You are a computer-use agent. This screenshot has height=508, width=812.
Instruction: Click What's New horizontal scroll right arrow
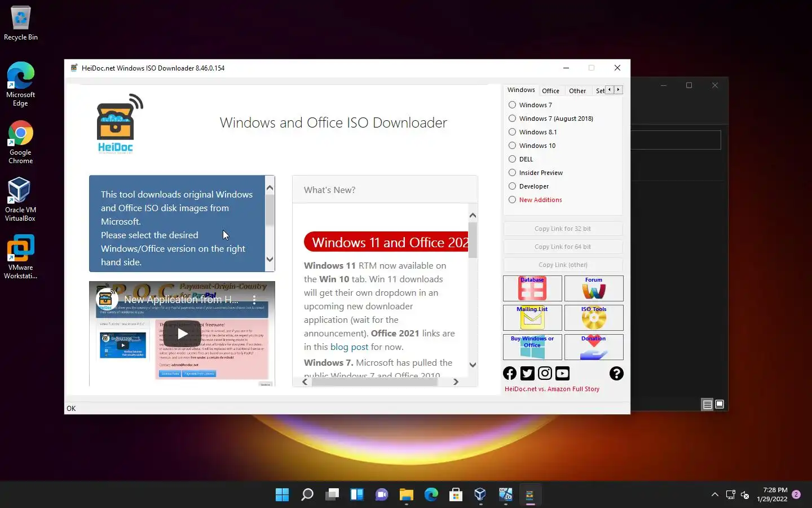pyautogui.click(x=456, y=382)
